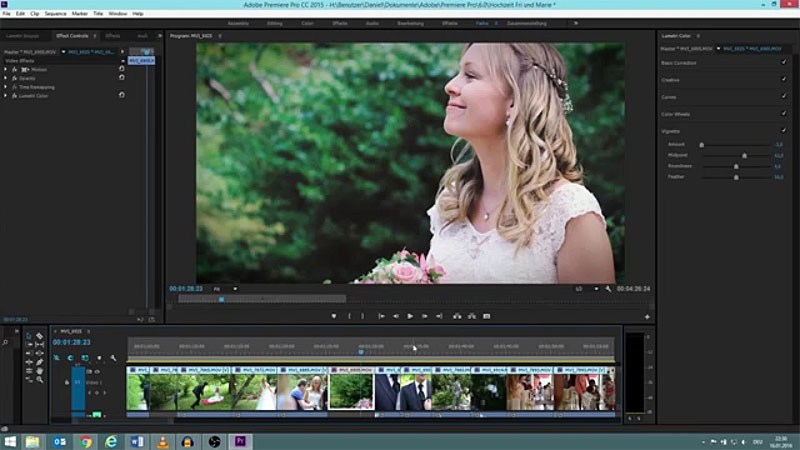This screenshot has height=450, width=800.
Task: Select the Pen tool
Action: point(39,362)
